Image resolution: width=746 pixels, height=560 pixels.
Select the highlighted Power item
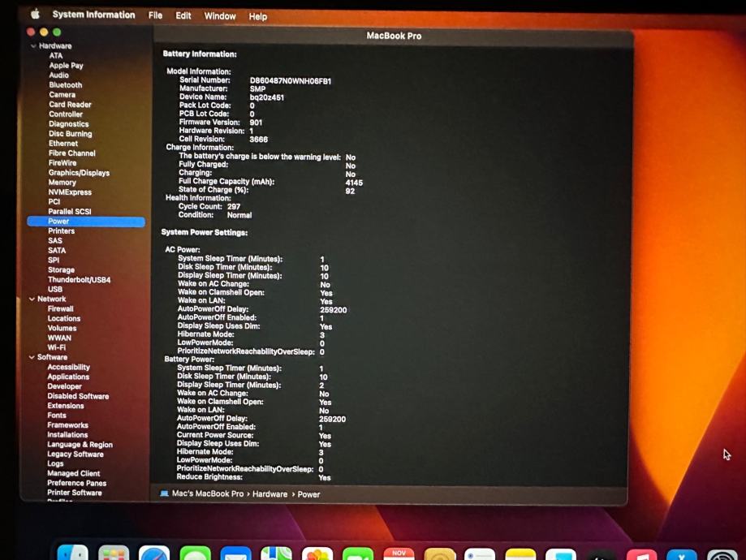pyautogui.click(x=86, y=222)
